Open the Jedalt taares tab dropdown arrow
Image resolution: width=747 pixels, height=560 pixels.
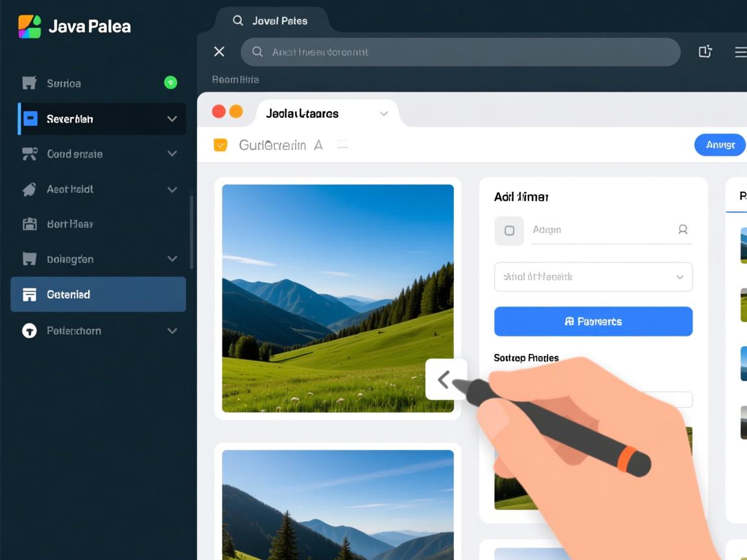point(384,113)
